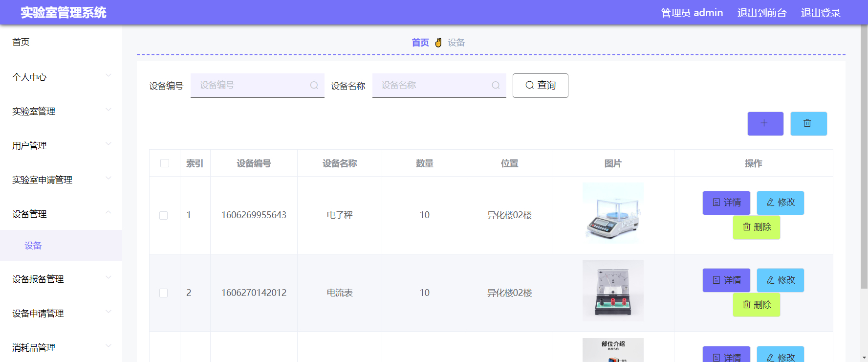Click 位置 column header
This screenshot has width=868, height=362.
510,163
